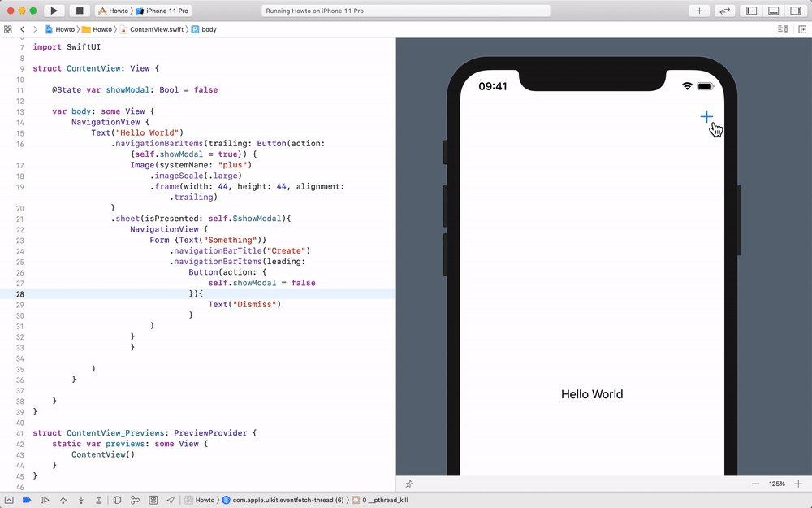The image size is (812, 508).
Task: Click the plus button in the simulator navigation bar
Action: tap(706, 116)
